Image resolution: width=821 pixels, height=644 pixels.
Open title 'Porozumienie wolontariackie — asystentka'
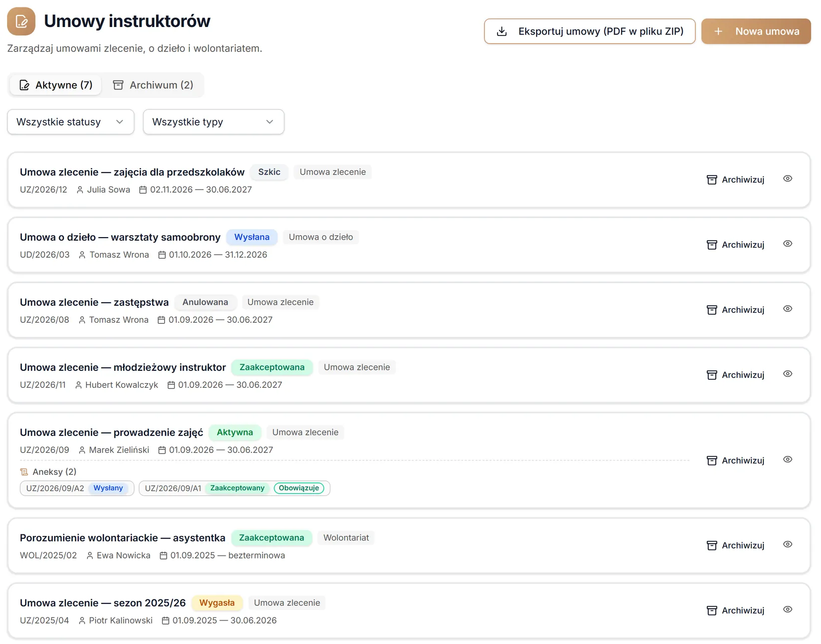(x=123, y=538)
